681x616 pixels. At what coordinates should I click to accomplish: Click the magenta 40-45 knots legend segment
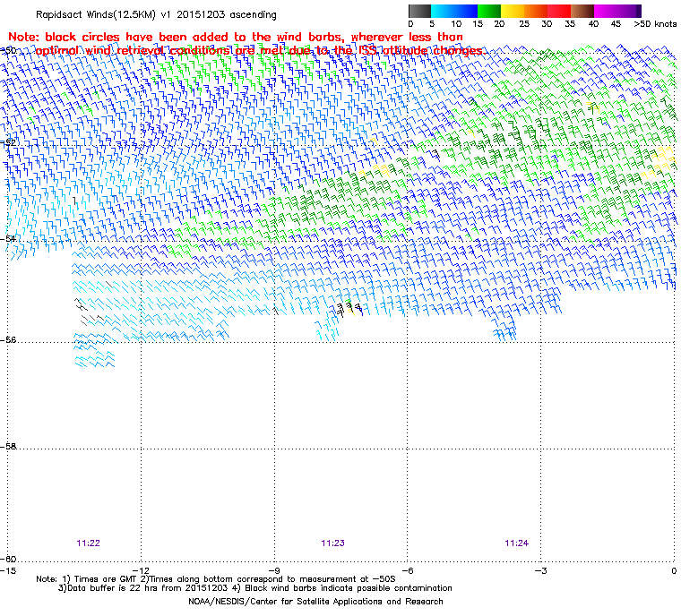pyautogui.click(x=606, y=11)
